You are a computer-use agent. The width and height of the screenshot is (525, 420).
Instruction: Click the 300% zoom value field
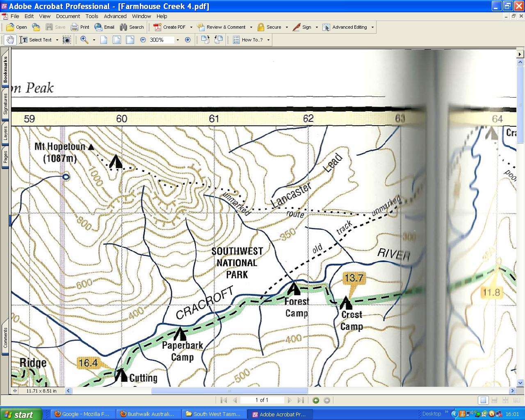[161, 40]
